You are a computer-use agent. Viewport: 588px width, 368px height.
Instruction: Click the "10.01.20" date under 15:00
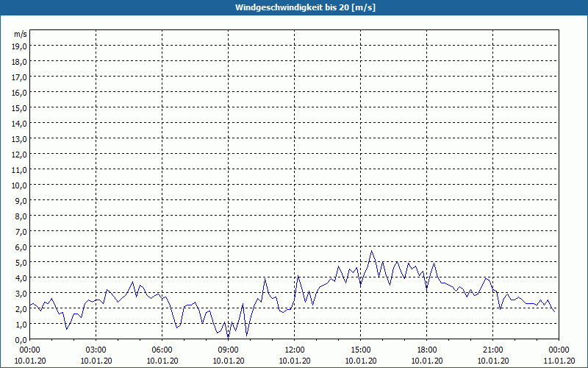click(x=361, y=361)
